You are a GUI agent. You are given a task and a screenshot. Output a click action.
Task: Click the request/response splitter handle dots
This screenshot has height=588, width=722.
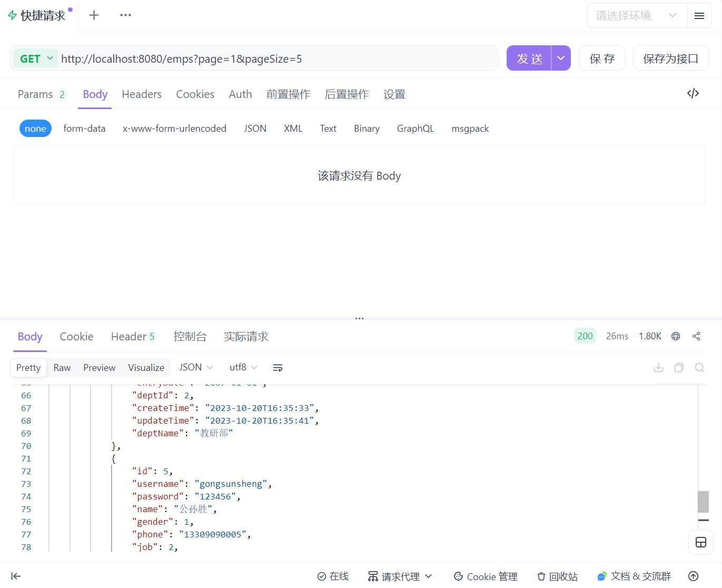tap(360, 318)
